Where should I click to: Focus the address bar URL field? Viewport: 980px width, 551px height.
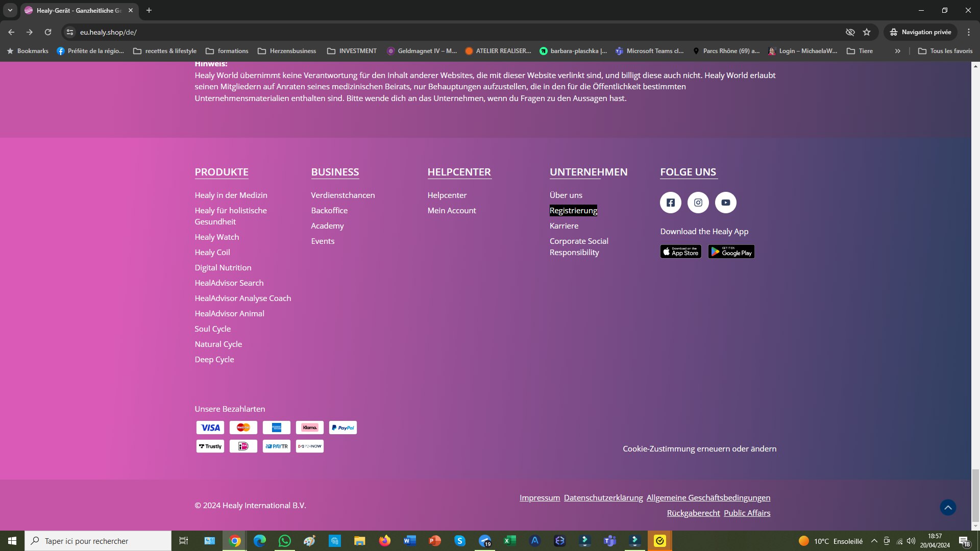click(459, 32)
